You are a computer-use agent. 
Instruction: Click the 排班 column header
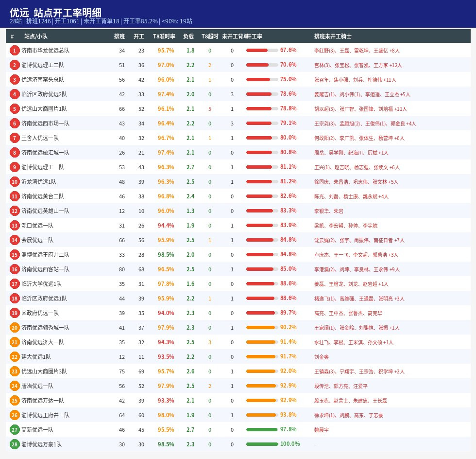coord(119,36)
